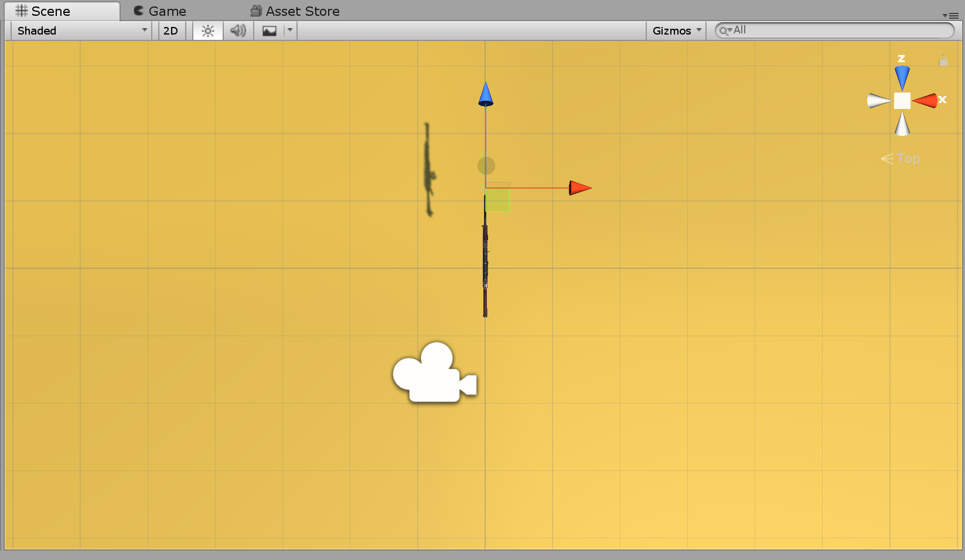Image resolution: width=965 pixels, height=560 pixels.
Task: Click the blue Z cone on orientation gizmo
Action: coord(902,77)
